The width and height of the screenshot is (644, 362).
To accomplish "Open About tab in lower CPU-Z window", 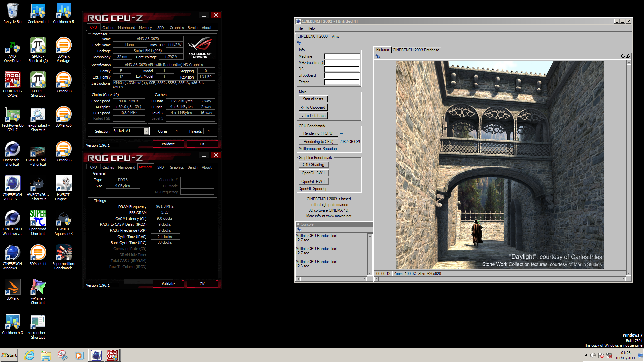I will (x=207, y=167).
